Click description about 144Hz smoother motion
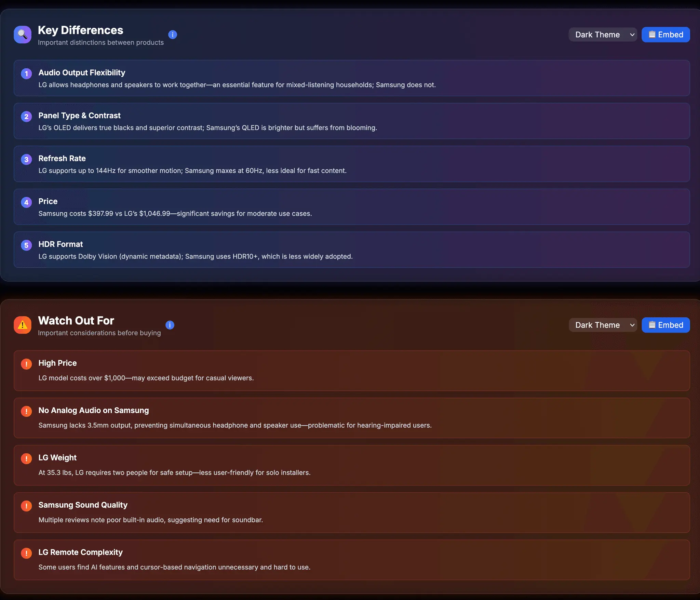Image resolution: width=700 pixels, height=600 pixels. pos(192,171)
